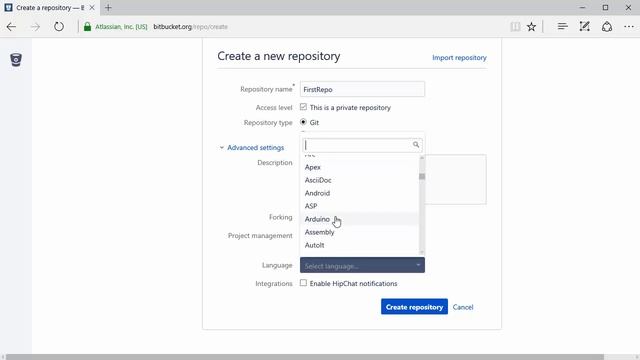The image size is (640, 360).
Task: Select the Git repository type radio
Action: pyautogui.click(x=303, y=122)
